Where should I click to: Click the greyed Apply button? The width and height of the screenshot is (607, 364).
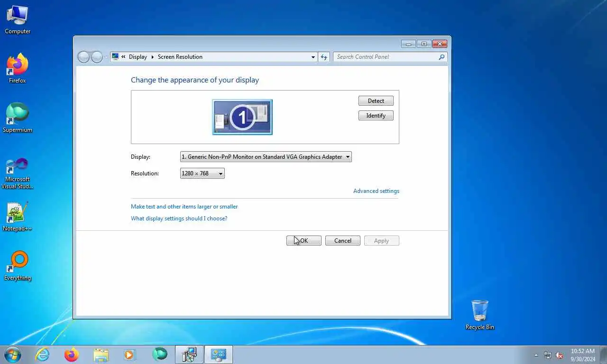382,241
